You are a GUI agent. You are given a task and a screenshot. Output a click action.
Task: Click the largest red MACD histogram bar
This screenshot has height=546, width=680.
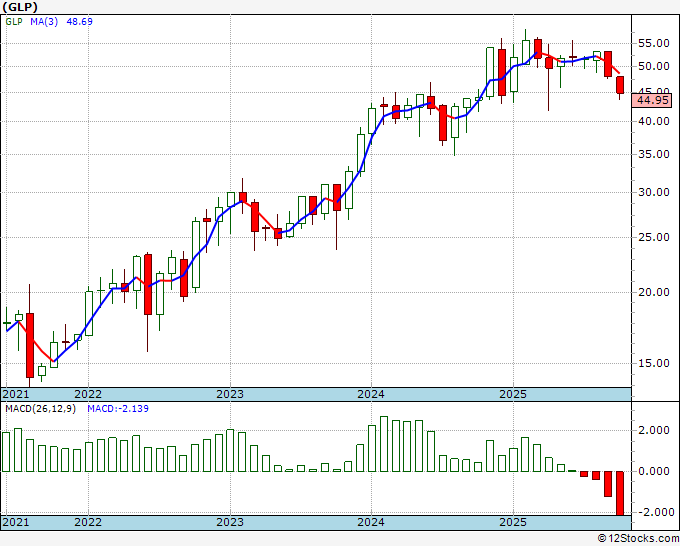(x=620, y=493)
